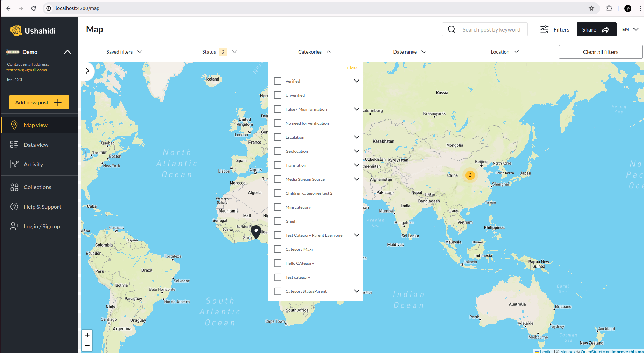
Task: Check the Unverified category checkbox
Action: [x=278, y=95]
